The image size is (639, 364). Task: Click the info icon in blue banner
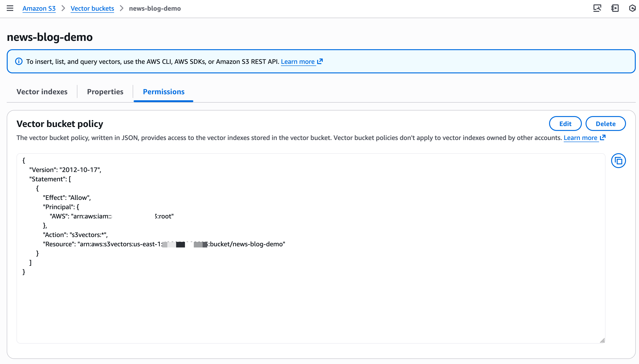coord(19,62)
